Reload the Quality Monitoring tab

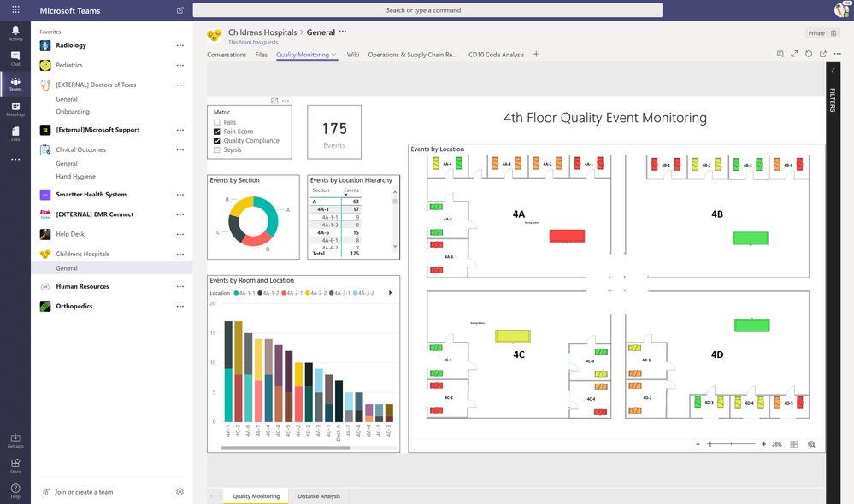click(809, 54)
